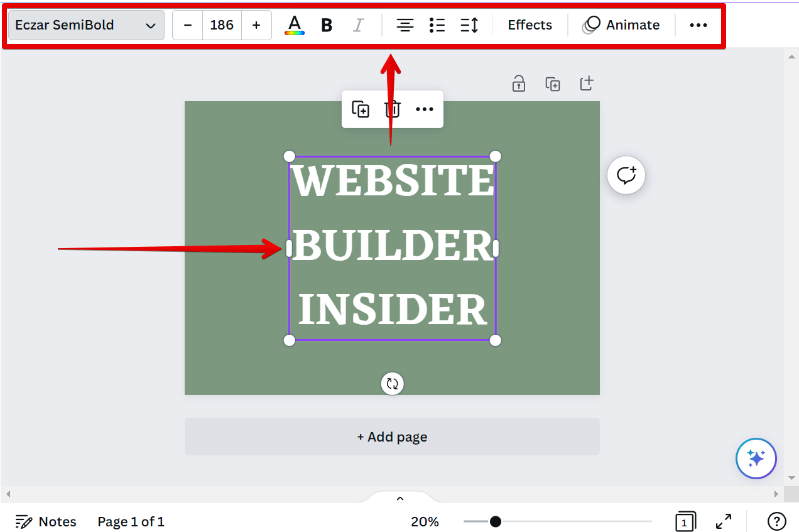The image size is (799, 532).
Task: Delete the text with the trash icon
Action: pyautogui.click(x=391, y=109)
